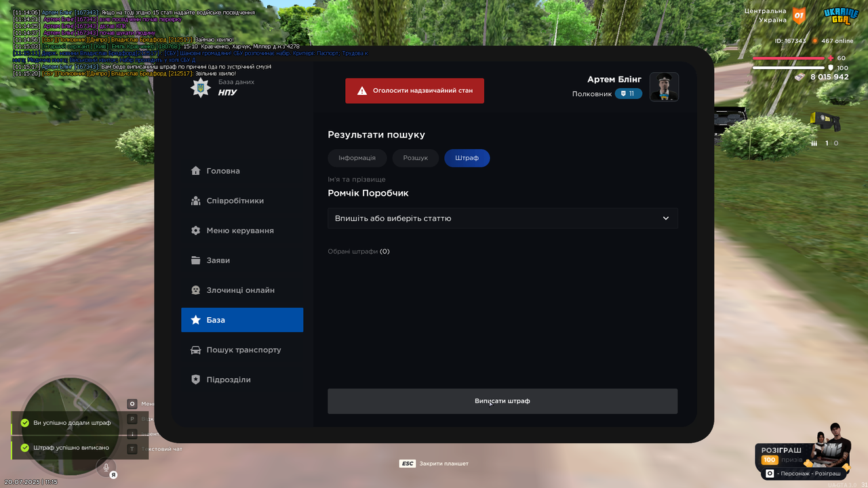Viewport: 868px width, 488px height.
Task: Click the date 20.07.2025 | 11:15
Action: point(31,482)
